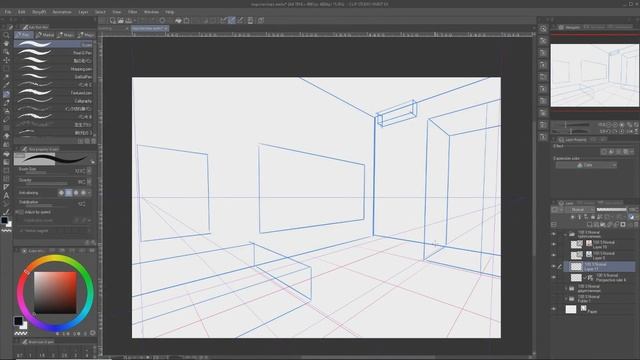
Task: Toggle the Vector magnet checkbox
Action: (21, 231)
